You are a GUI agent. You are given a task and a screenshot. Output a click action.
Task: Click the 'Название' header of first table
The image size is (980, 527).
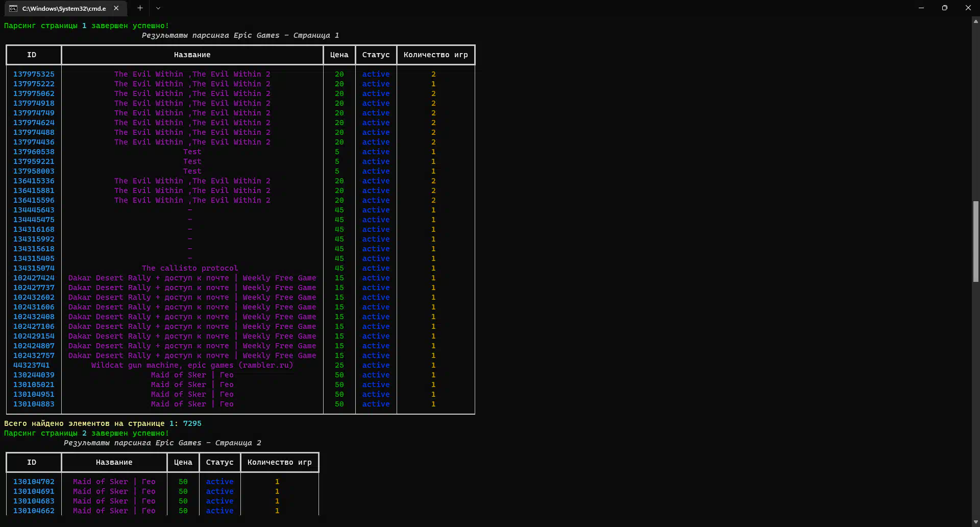192,55
